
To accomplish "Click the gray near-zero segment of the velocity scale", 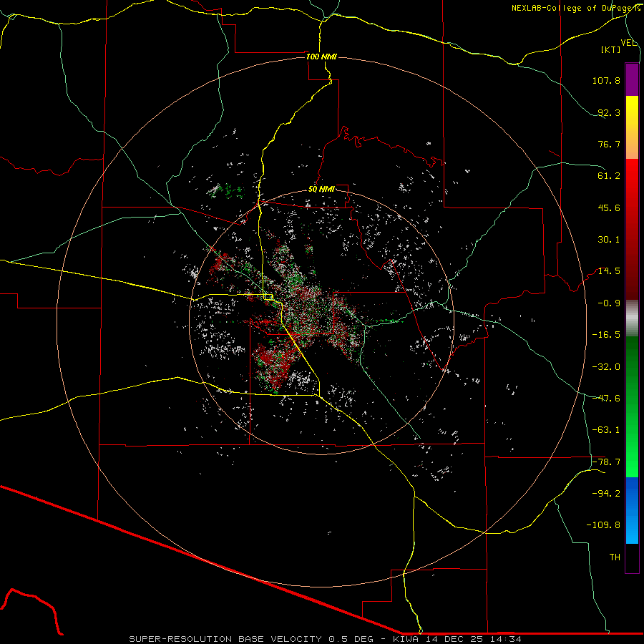I will click(632, 318).
